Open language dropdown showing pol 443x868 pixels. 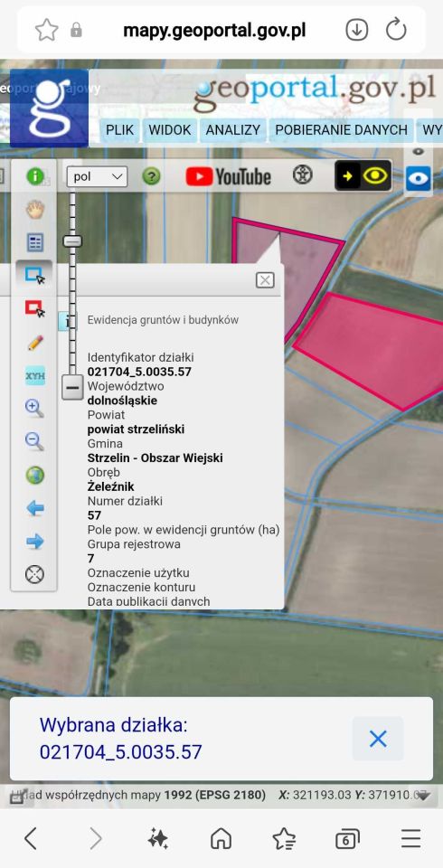coord(97,176)
